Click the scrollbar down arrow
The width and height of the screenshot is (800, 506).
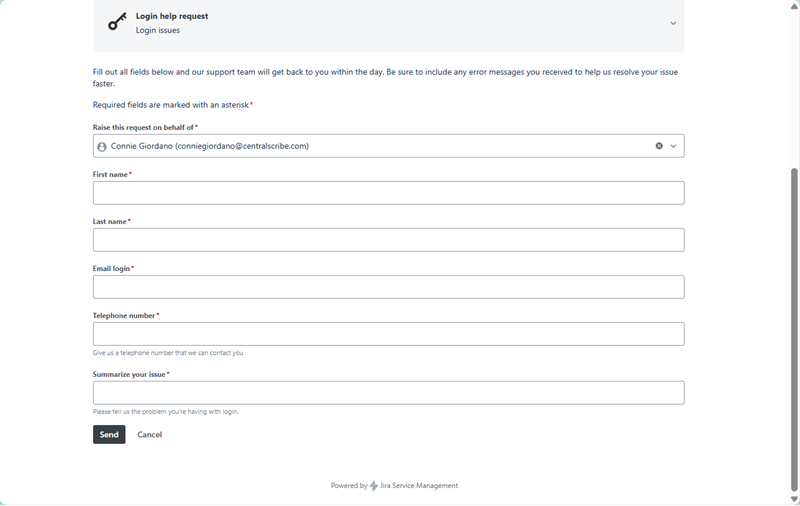(x=794, y=499)
